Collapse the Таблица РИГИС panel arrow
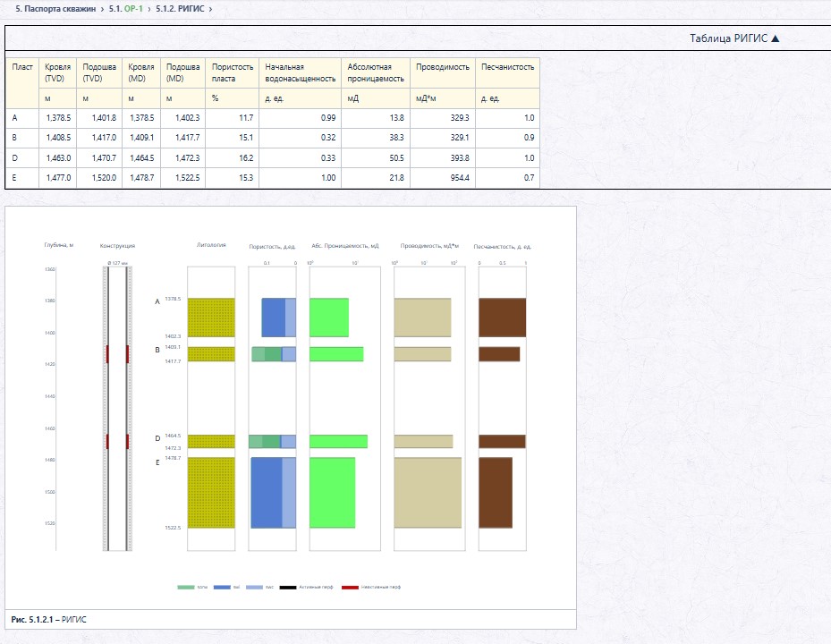The image size is (831, 644). [776, 38]
